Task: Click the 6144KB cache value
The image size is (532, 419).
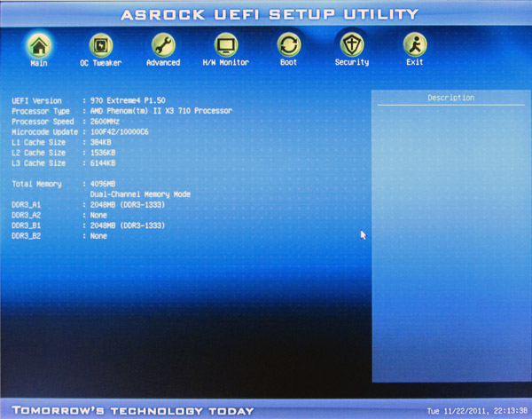Action: click(x=103, y=163)
